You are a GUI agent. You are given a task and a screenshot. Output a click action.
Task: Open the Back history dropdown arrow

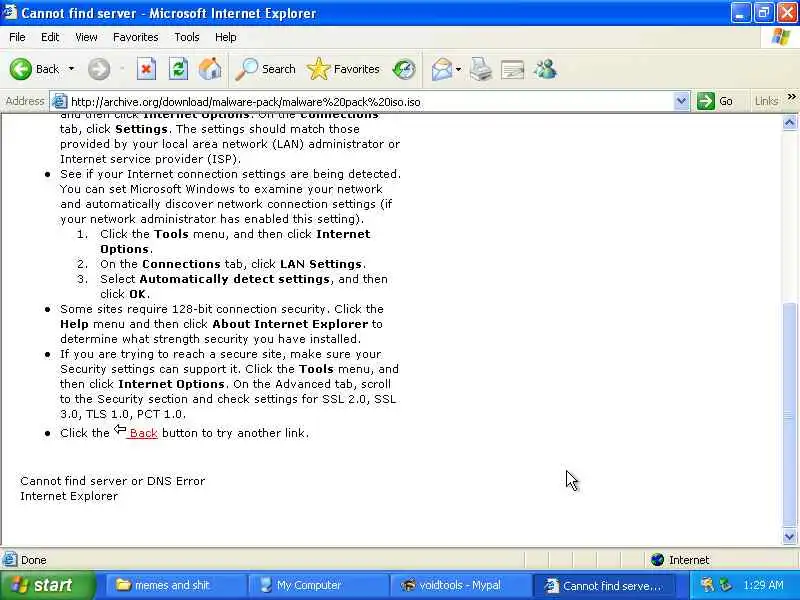pyautogui.click(x=71, y=69)
